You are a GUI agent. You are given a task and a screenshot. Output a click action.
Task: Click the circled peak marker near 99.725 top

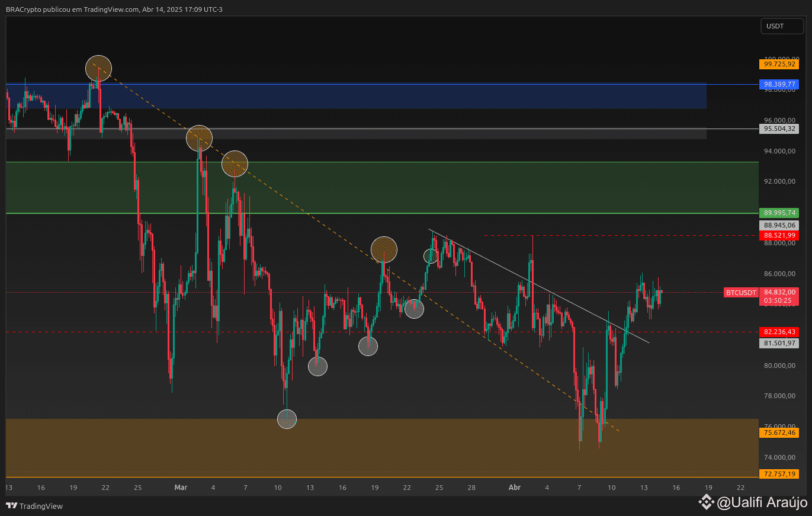pyautogui.click(x=98, y=68)
